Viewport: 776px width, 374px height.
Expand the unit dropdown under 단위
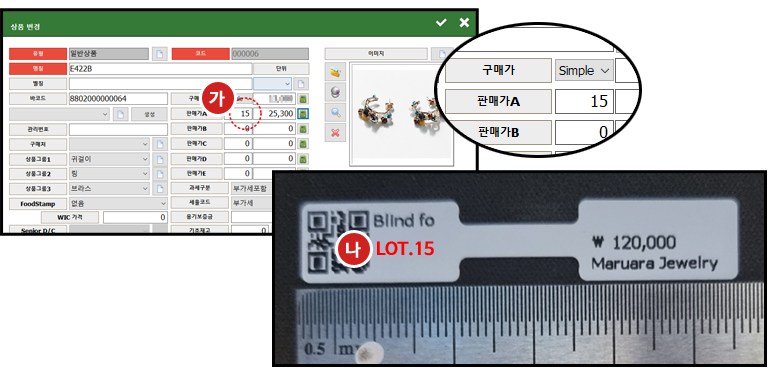click(x=272, y=84)
